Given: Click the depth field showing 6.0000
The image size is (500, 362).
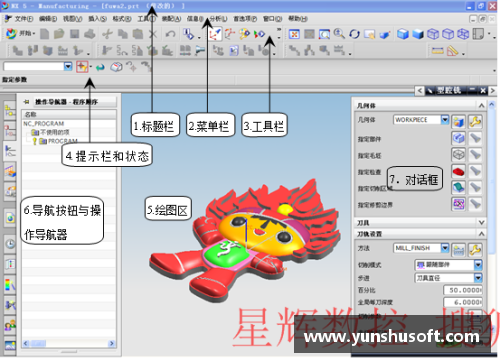Looking at the screenshot, I should click(x=463, y=302).
